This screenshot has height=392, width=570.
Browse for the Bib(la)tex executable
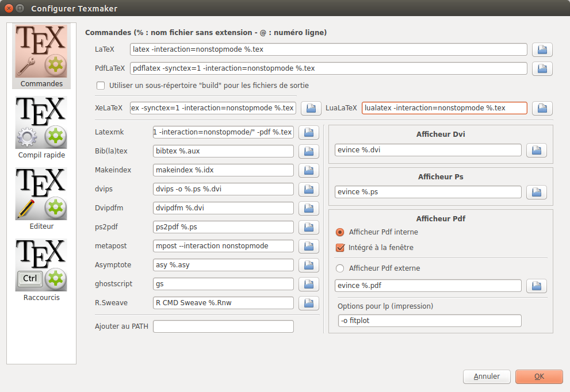pos(309,152)
